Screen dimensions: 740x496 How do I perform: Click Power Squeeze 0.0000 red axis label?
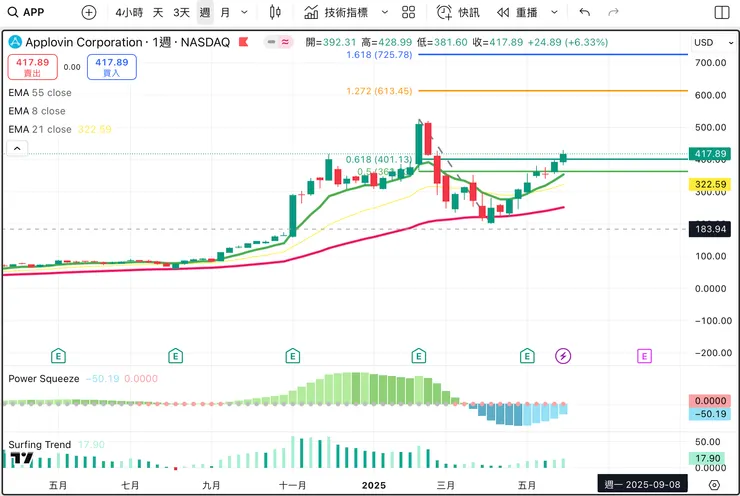710,401
